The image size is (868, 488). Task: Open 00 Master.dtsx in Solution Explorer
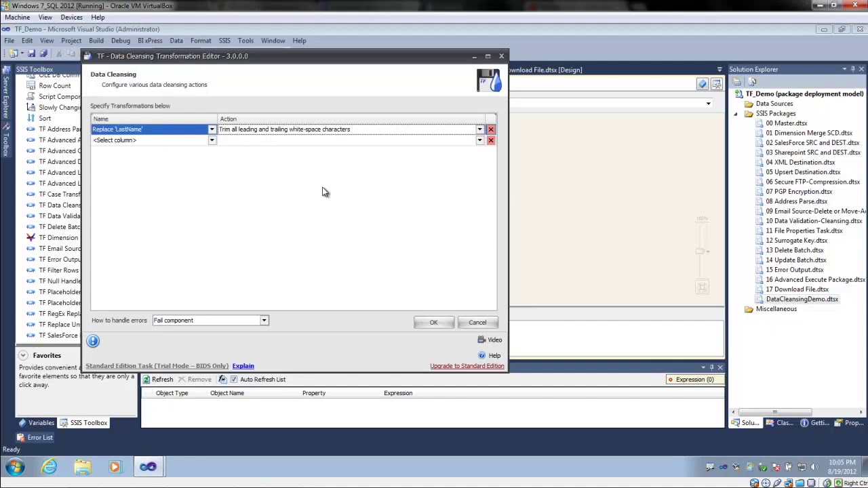coord(786,123)
